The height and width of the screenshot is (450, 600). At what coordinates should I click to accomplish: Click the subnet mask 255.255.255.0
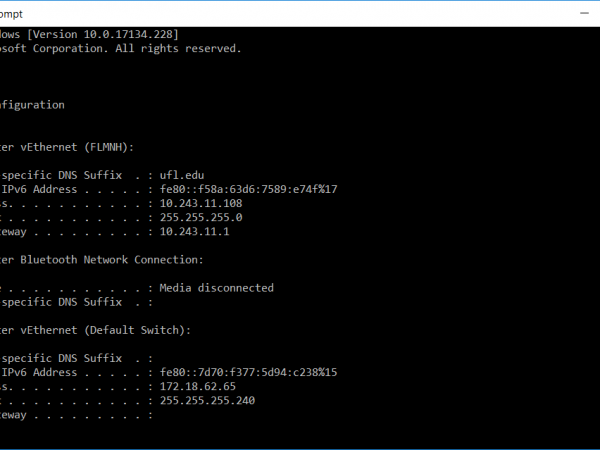[202, 217]
